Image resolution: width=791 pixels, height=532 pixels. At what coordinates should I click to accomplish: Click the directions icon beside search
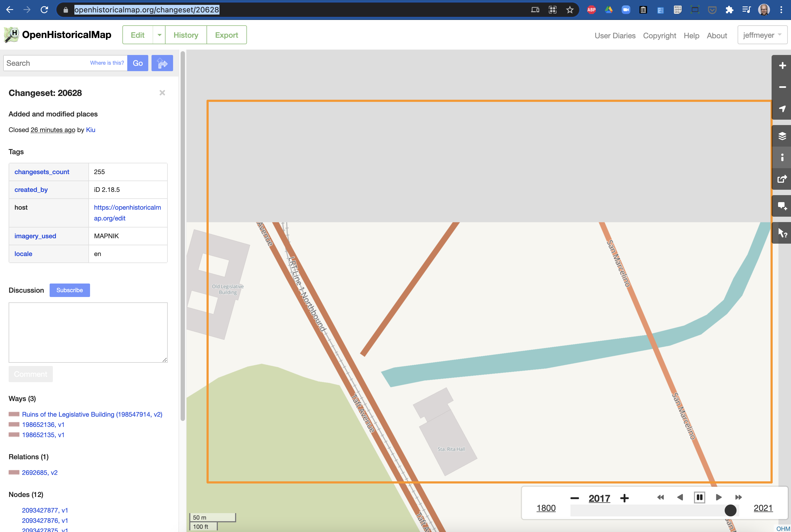[x=162, y=63]
